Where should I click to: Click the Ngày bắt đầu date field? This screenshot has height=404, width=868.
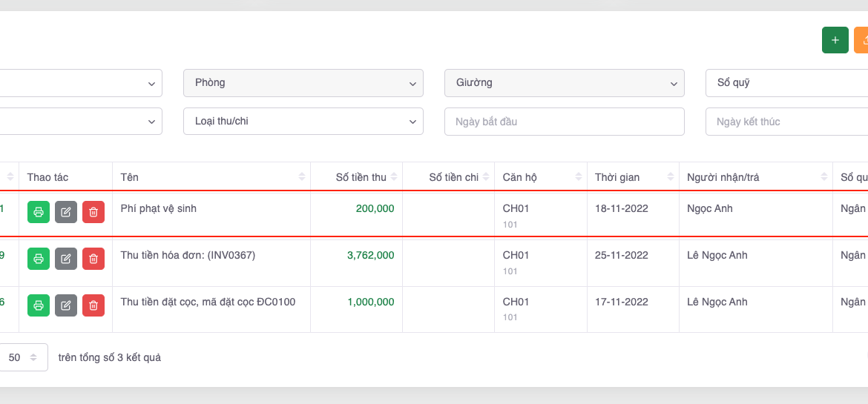[x=564, y=122]
